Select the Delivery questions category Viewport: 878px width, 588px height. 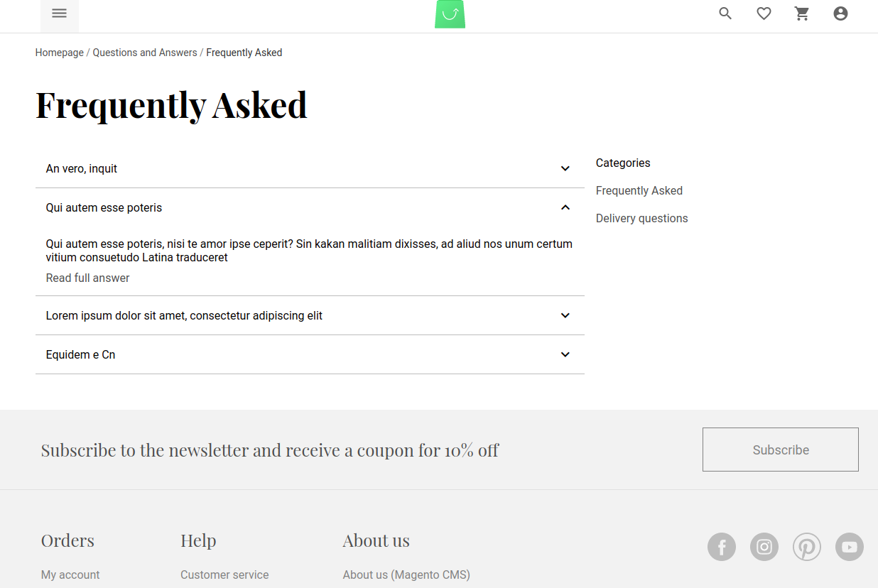coord(642,218)
